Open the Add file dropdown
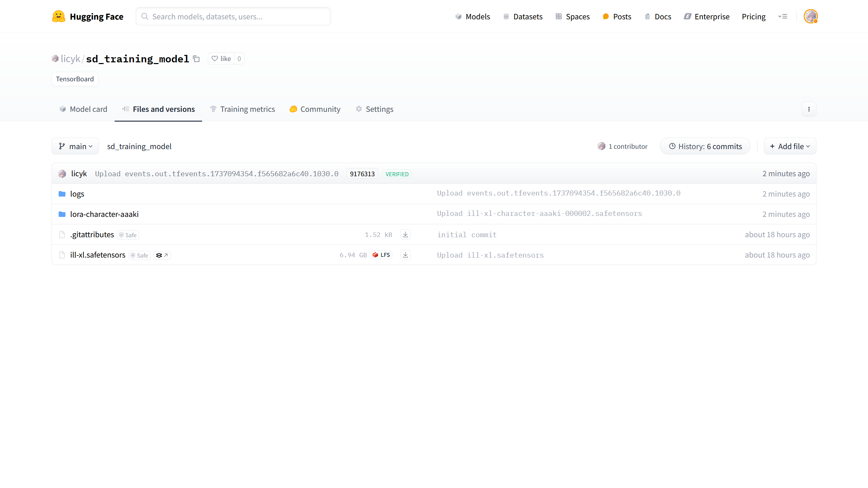 pos(790,146)
